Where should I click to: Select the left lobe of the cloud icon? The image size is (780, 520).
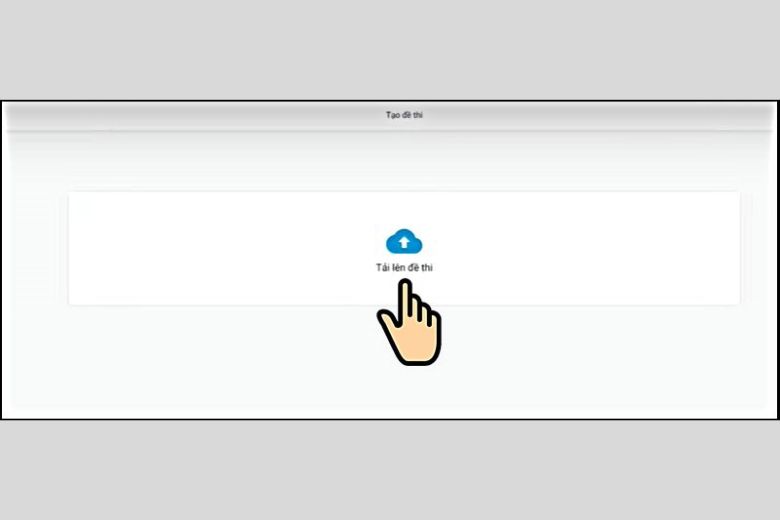pos(392,245)
